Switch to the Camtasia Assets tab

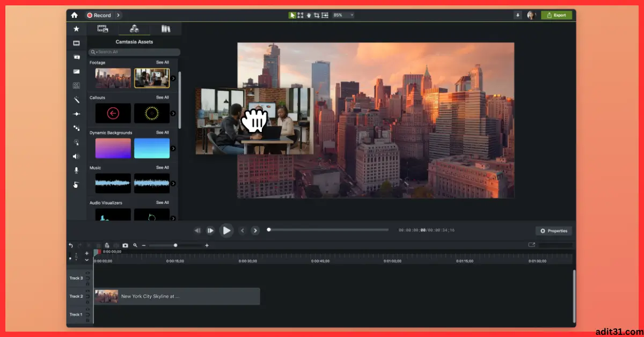coord(134,29)
